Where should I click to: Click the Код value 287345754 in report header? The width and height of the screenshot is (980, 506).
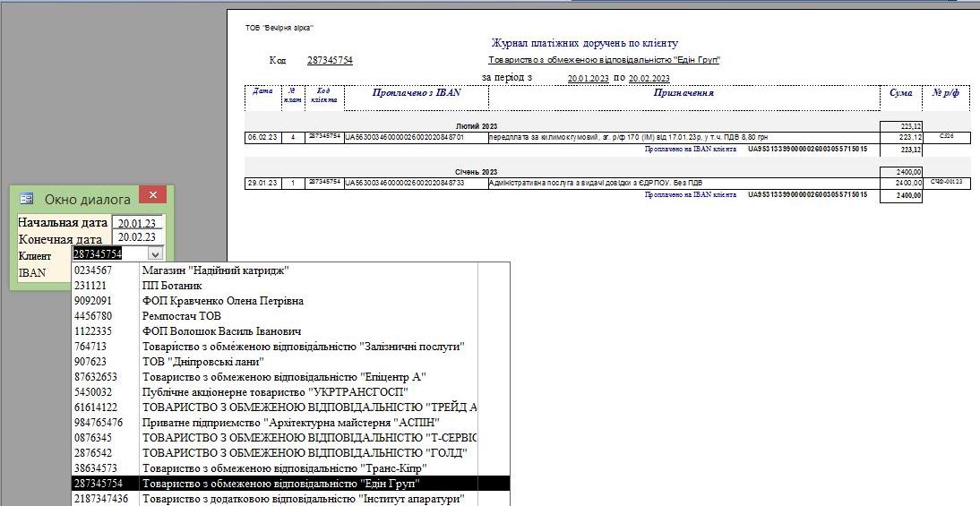tap(330, 61)
